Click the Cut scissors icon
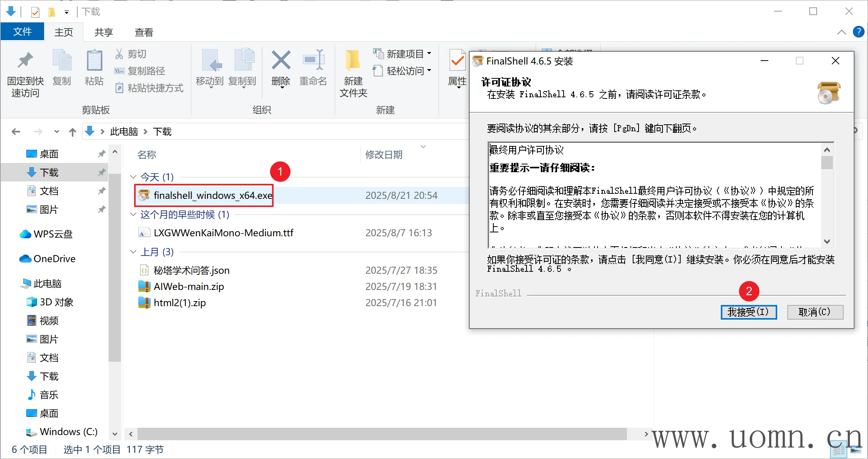This screenshot has height=459, width=868. (119, 54)
